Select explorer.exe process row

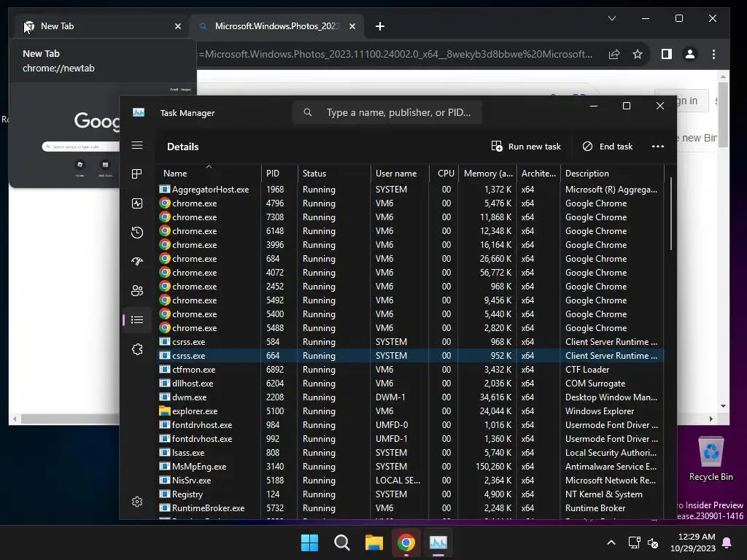pyautogui.click(x=410, y=411)
